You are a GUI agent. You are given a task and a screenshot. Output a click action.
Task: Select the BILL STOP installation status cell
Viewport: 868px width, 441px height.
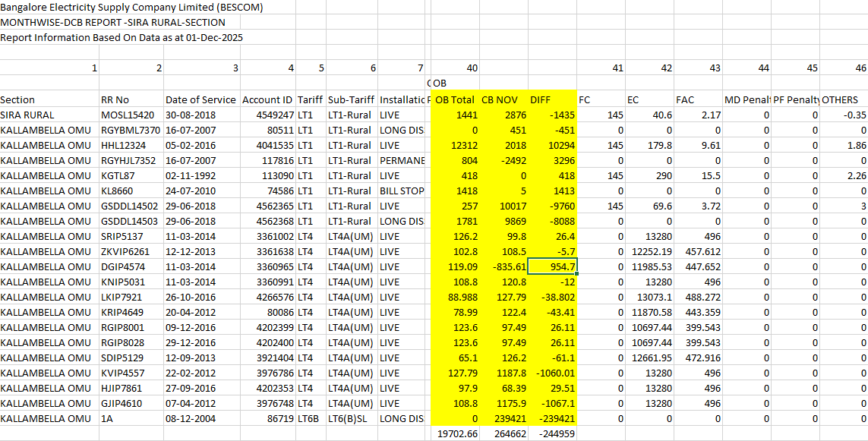coord(402,191)
